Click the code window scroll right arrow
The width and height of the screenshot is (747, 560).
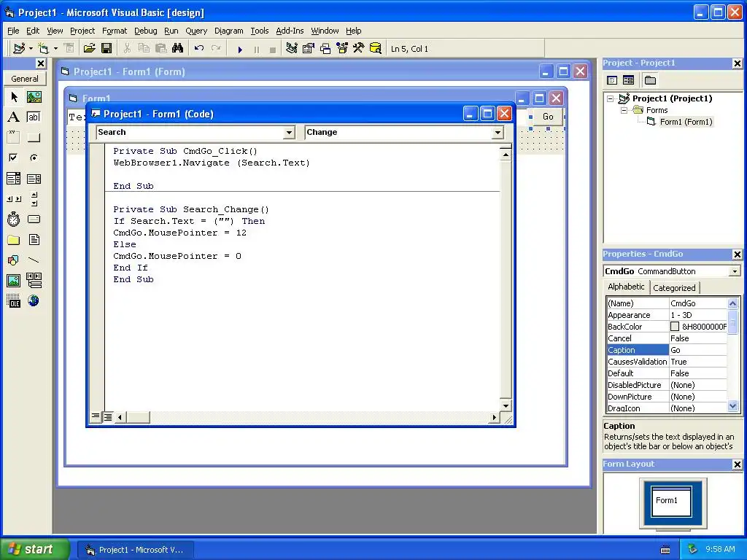(x=494, y=418)
